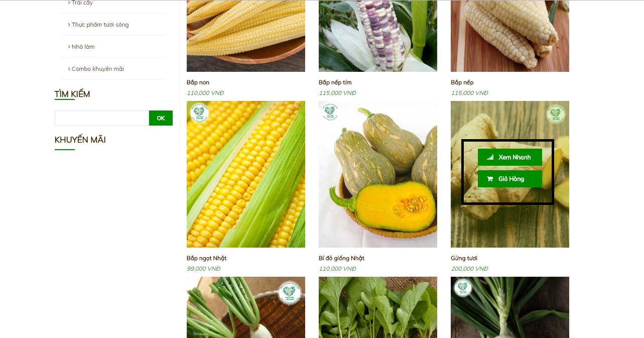Viewport: 644px width, 338px height.
Task: Open quick view with the Xem Nhanh button
Action: (x=510, y=157)
